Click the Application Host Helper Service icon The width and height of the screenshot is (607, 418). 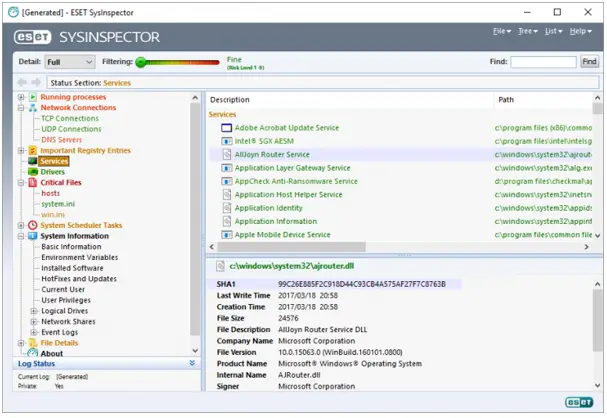coord(227,195)
